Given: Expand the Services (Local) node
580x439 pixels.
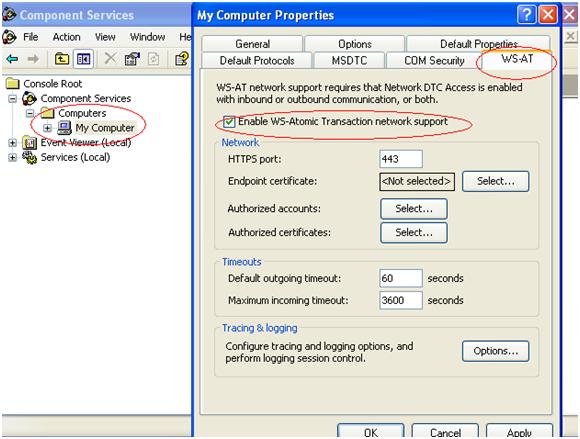Looking at the screenshot, I should [13, 158].
